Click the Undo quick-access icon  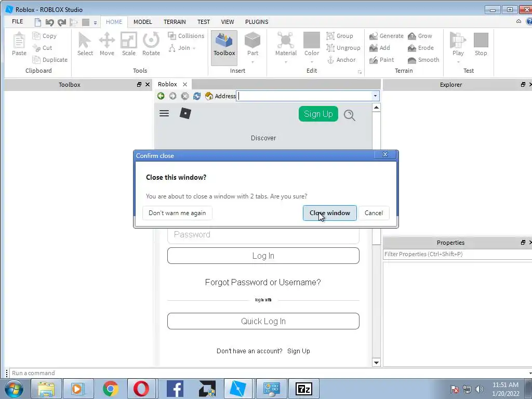(x=49, y=22)
